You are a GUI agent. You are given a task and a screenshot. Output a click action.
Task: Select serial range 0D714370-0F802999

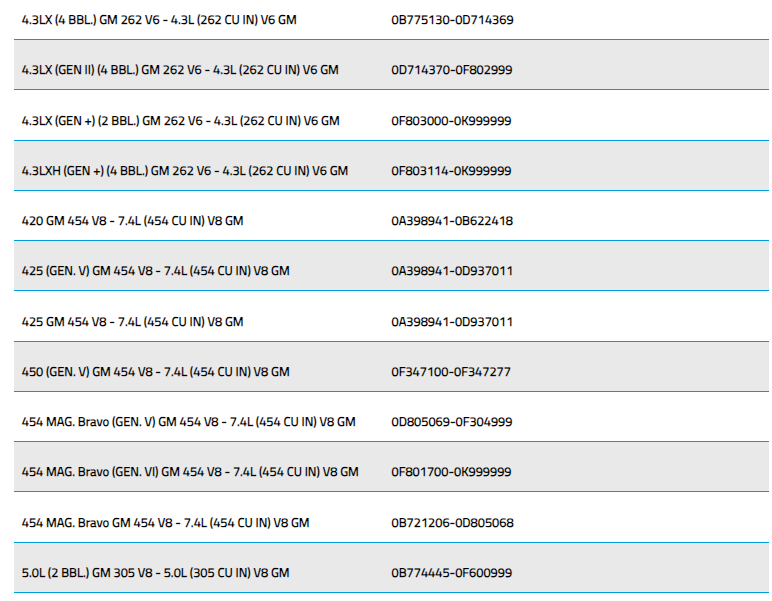point(452,70)
